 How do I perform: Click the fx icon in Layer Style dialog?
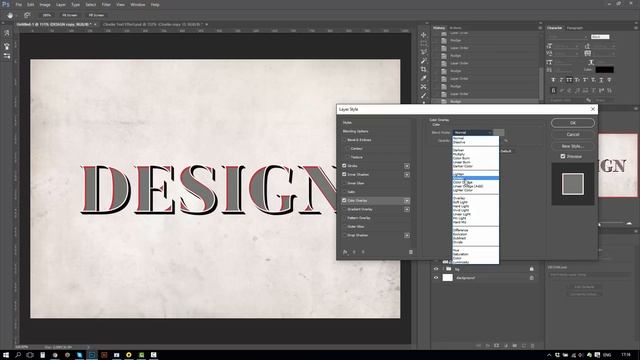345,252
